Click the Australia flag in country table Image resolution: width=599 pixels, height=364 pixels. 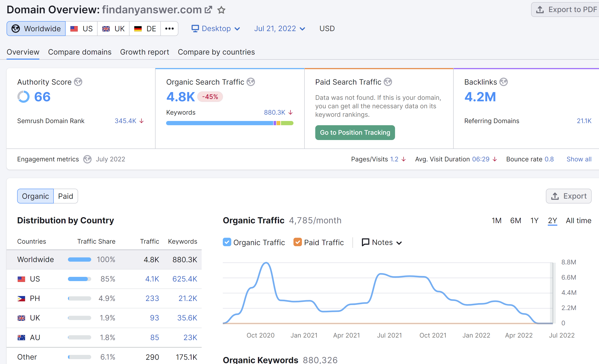[x=21, y=338]
